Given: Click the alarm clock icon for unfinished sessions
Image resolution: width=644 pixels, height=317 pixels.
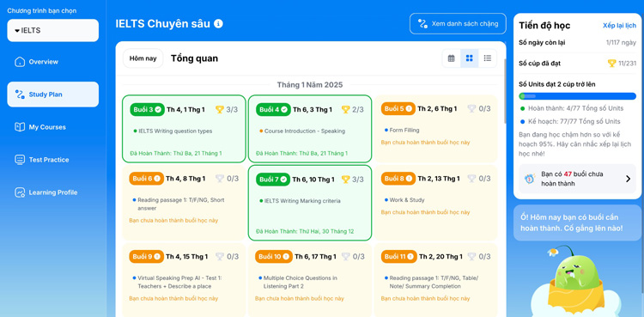Looking at the screenshot, I should pyautogui.click(x=530, y=179).
